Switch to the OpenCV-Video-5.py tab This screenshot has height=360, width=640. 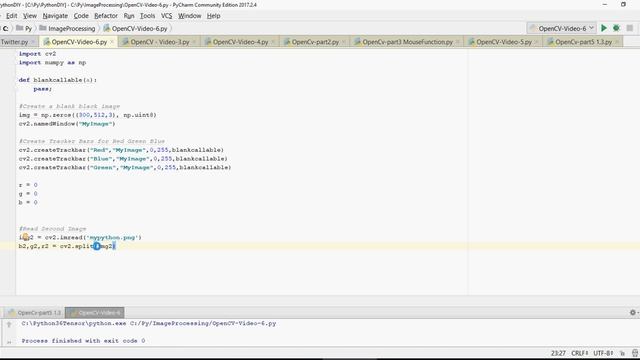tap(504, 42)
